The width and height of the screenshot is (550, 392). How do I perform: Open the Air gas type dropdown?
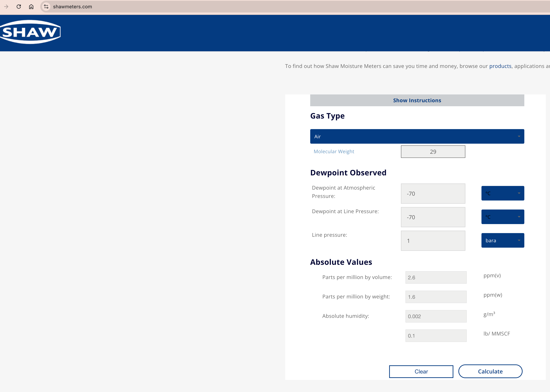417,136
